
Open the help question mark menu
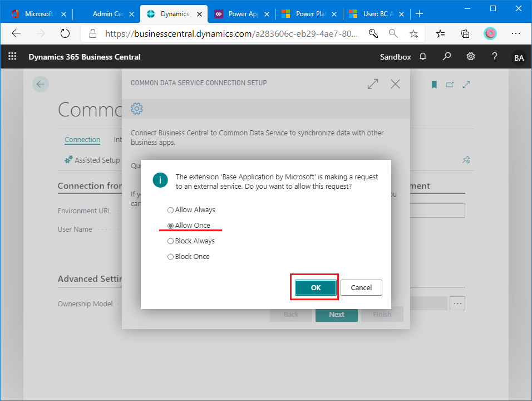click(494, 56)
